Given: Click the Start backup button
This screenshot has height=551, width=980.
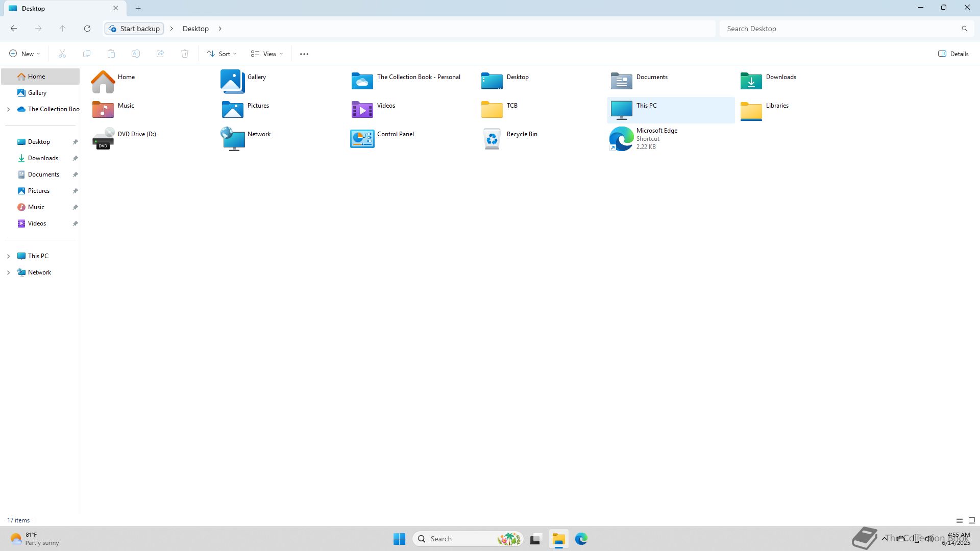Looking at the screenshot, I should 134,29.
